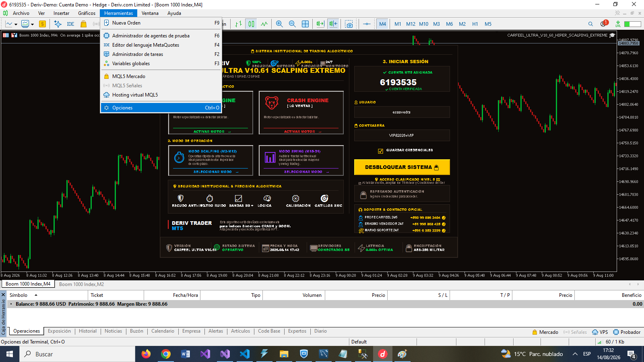This screenshot has width=644, height=362.
Task: Open Hosting virtual MQL5 menu entry
Action: (161, 95)
